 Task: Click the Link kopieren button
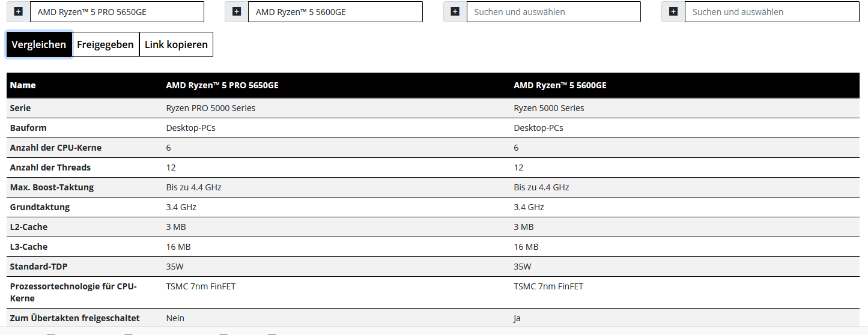pos(176,44)
